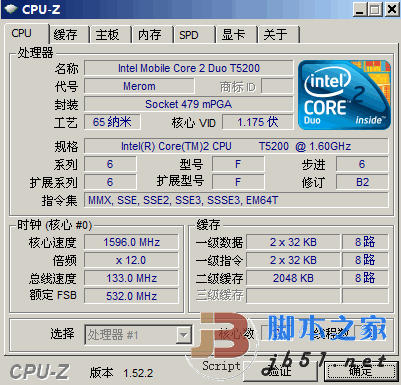Viewport: 401px width, 385px height.
Task: Click the 一级数据 value 2 x 32 KB
Action: [x=293, y=242]
